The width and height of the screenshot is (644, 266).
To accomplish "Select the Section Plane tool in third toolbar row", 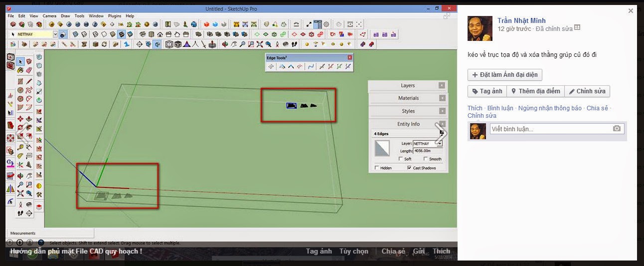I will [139, 44].
